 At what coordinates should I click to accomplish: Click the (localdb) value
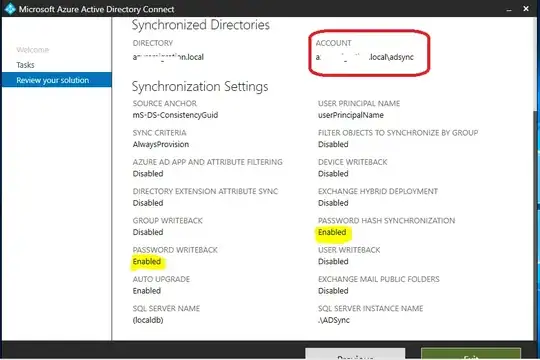click(148, 320)
